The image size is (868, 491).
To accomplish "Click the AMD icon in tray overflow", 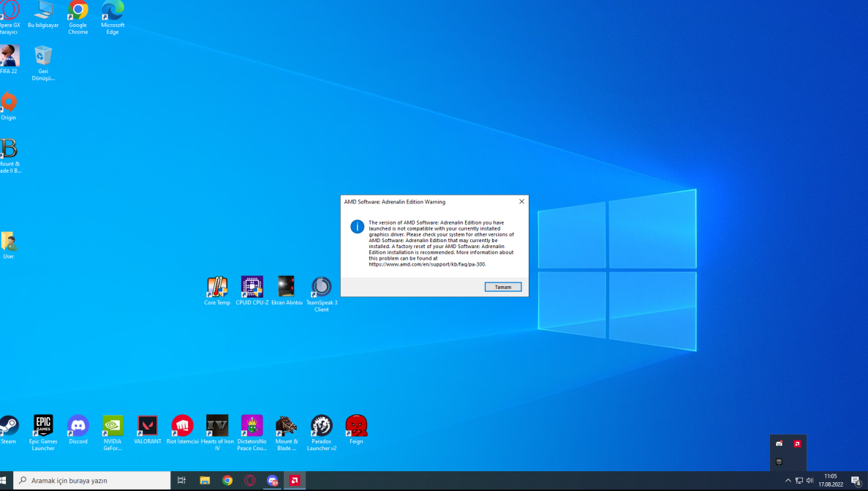I will coord(797,444).
